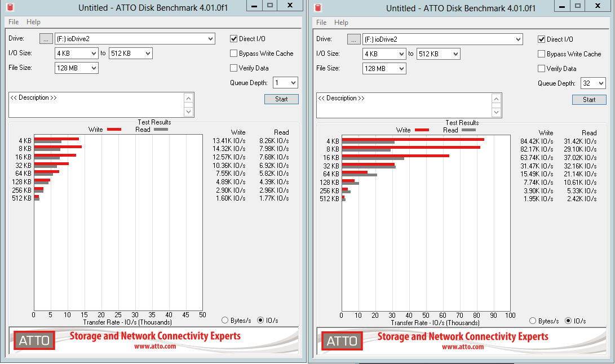The height and width of the screenshot is (364, 615).
Task: Click gray Read legend swatch in Queue Depth 1 window
Action: tap(161, 130)
